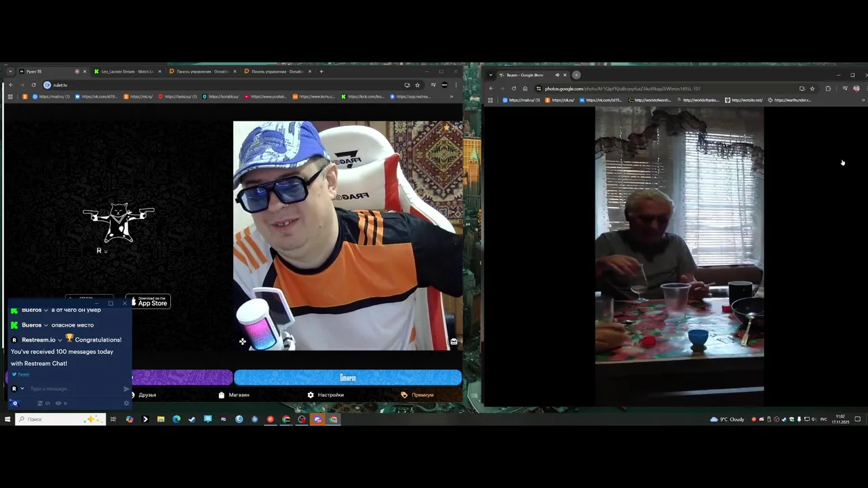
Task: Open the Премиум section
Action: 417,394
